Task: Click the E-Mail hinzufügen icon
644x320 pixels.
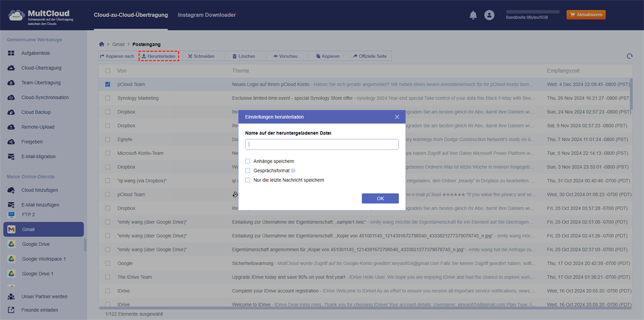Action: pyautogui.click(x=11, y=205)
